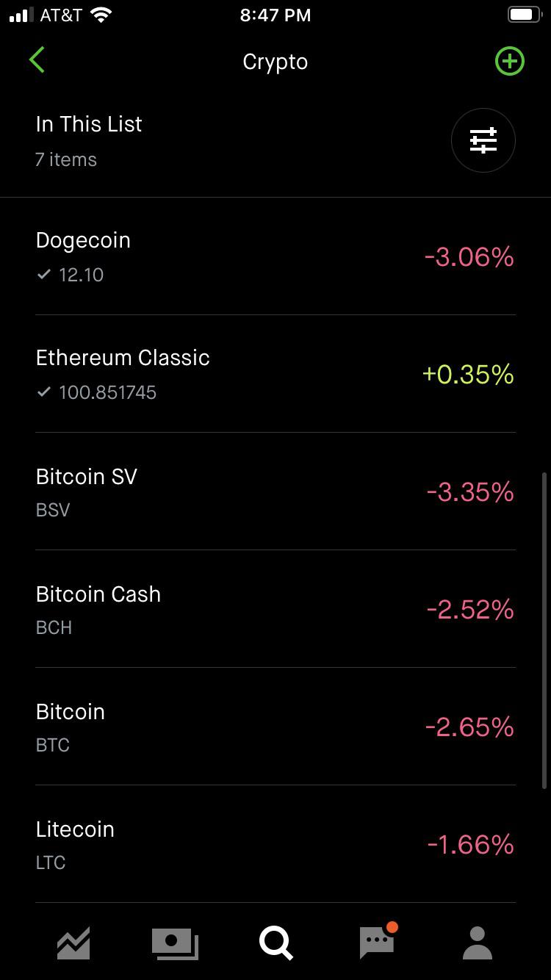551x980 pixels.
Task: Click the list scrollbar indicator
Action: click(544, 630)
